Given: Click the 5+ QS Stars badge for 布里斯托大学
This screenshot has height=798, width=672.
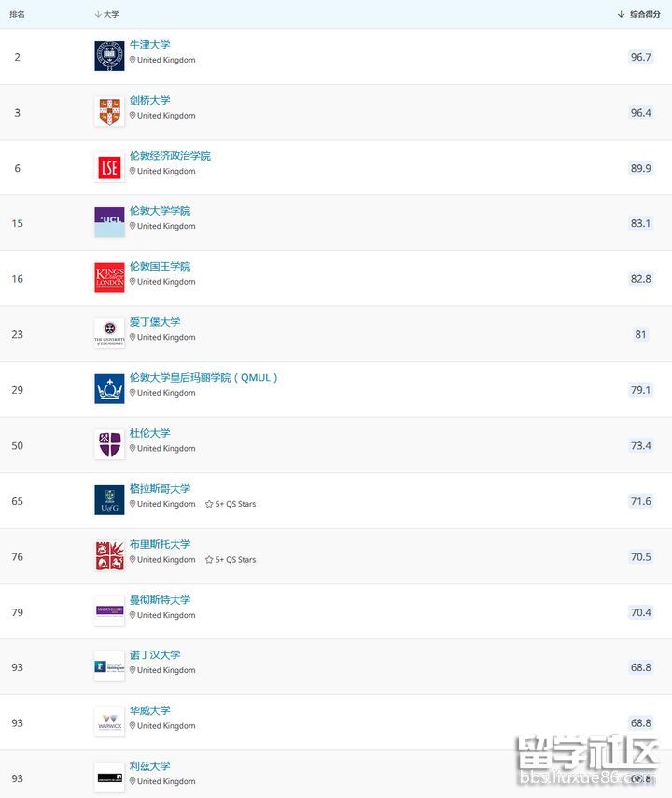Looking at the screenshot, I should click(231, 560).
